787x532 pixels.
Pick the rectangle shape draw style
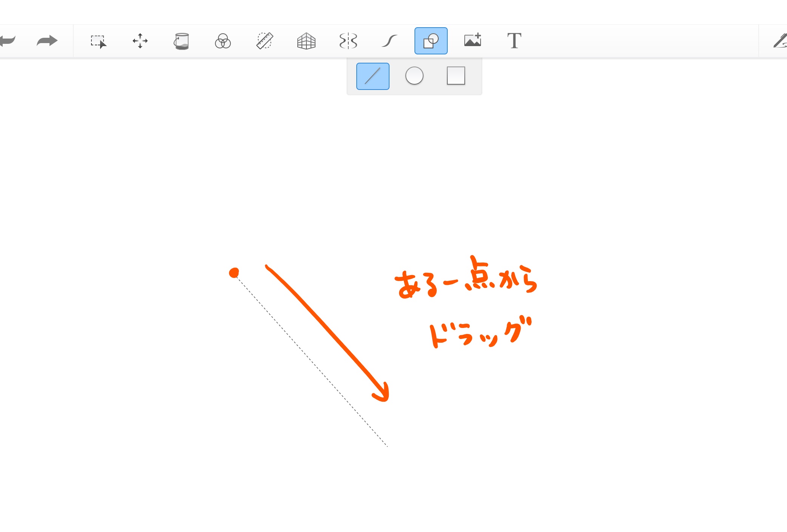(456, 76)
